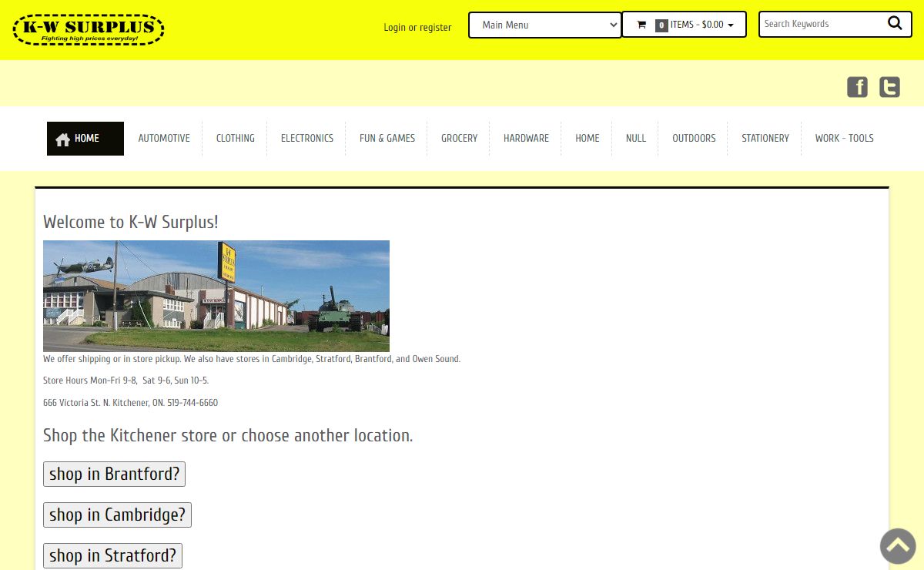This screenshot has height=570, width=924.
Task: Click the 666 Victoria St. address line
Action: pos(130,403)
